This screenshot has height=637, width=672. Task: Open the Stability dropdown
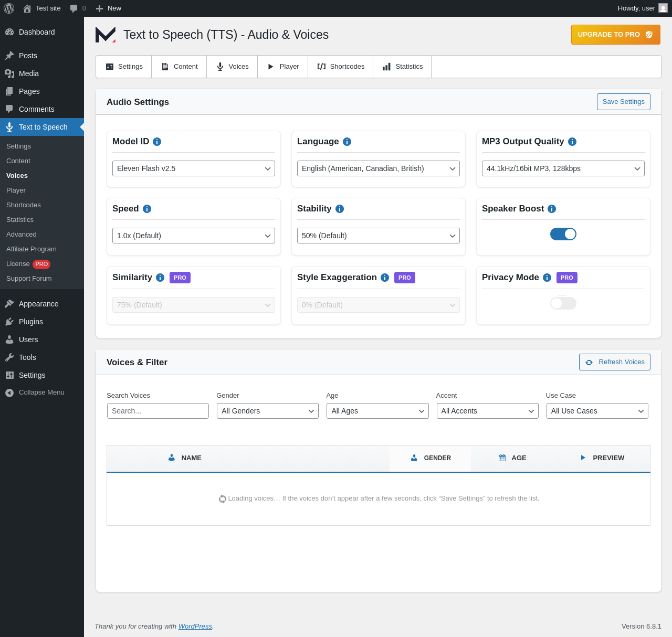tap(379, 236)
